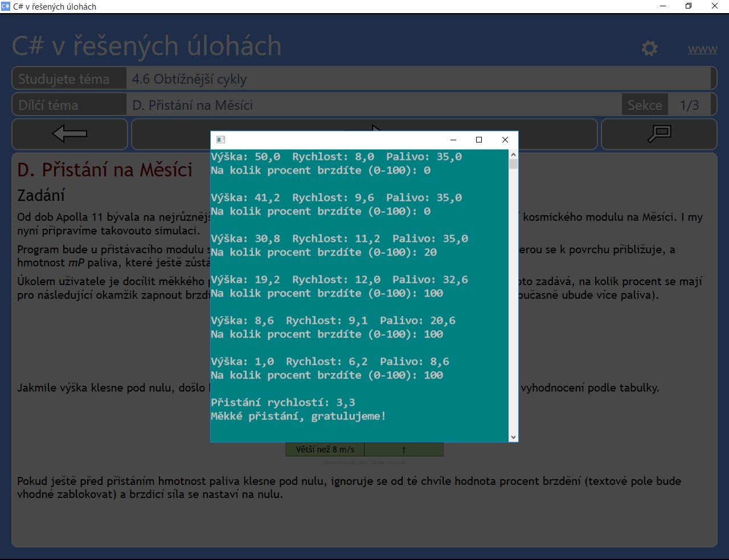This screenshot has height=560, width=729.
Task: Close the console window
Action: (x=505, y=139)
